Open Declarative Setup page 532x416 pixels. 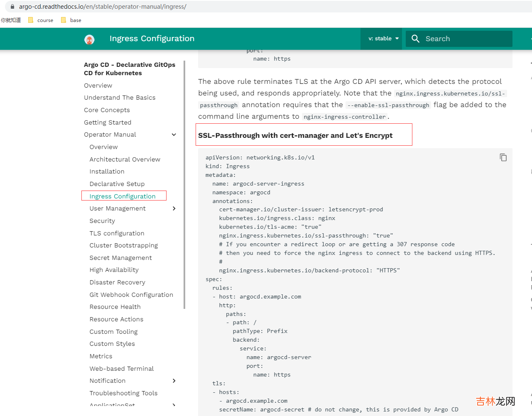(x=117, y=184)
